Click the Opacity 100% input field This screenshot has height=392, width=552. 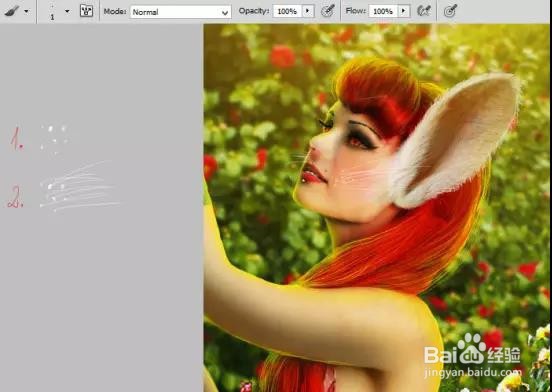pyautogui.click(x=287, y=12)
